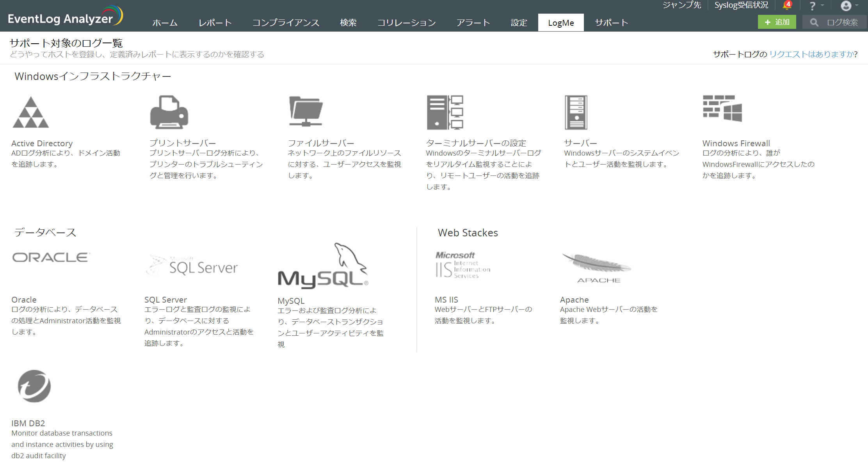Go to the アラート tab
Image resolution: width=868 pixels, height=466 pixels.
(x=473, y=23)
